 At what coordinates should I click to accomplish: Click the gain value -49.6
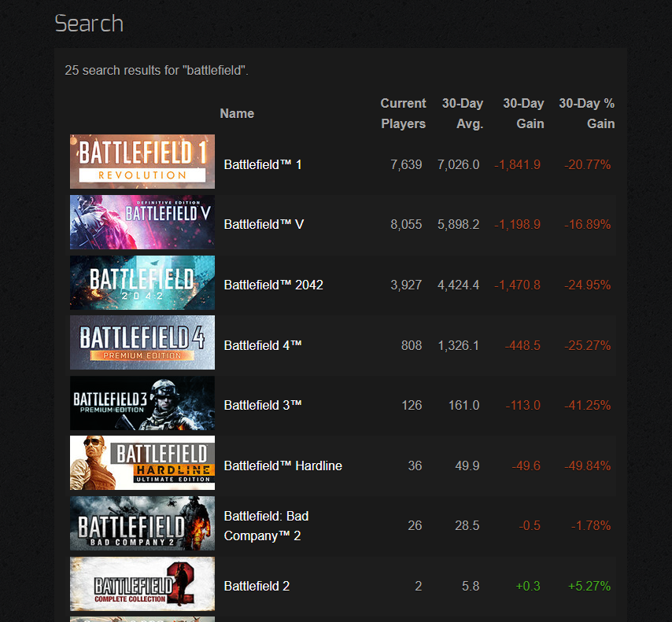(x=526, y=466)
